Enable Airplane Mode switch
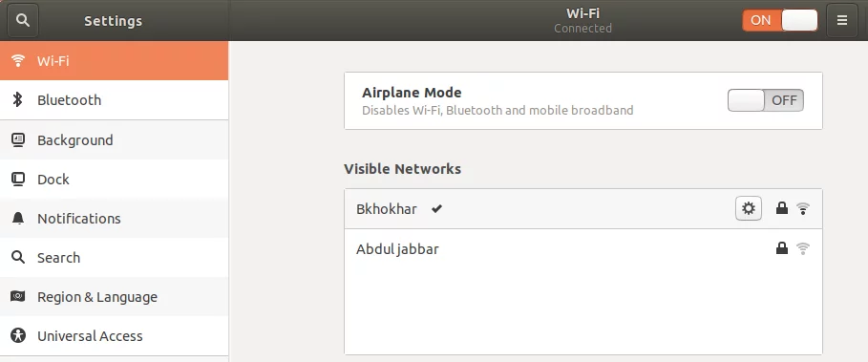The width and height of the screenshot is (868, 362). point(765,100)
